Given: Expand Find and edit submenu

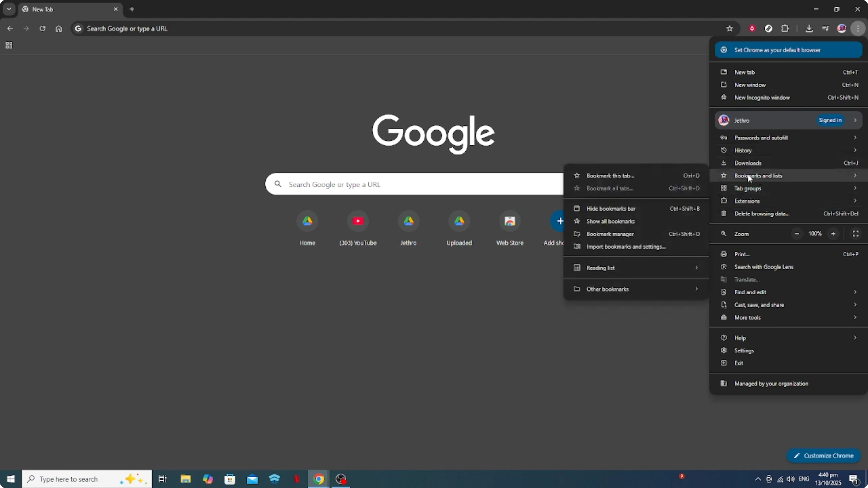Looking at the screenshot, I should [789, 292].
